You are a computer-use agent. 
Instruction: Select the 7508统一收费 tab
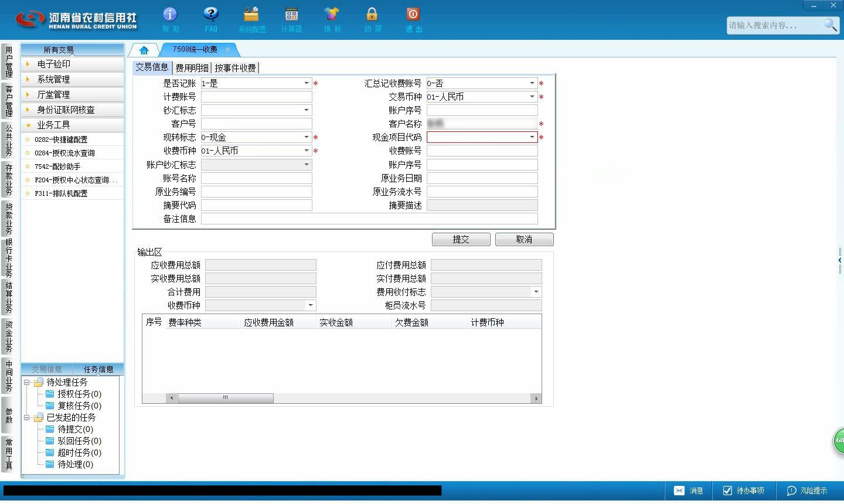coord(195,49)
